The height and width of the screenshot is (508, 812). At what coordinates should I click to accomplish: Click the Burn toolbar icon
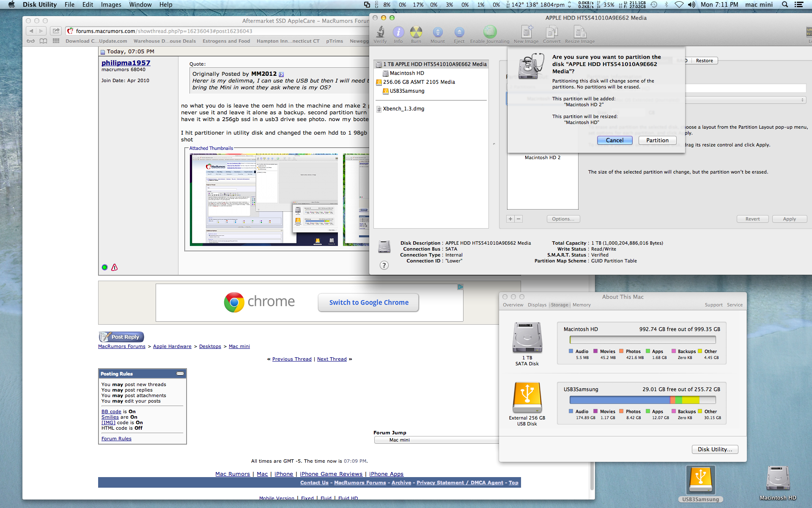(x=416, y=34)
